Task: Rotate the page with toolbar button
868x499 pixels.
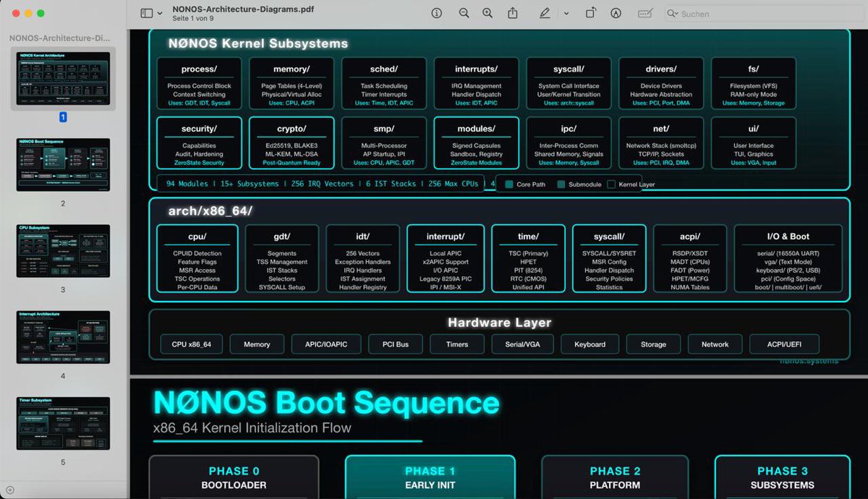Action: pos(591,13)
